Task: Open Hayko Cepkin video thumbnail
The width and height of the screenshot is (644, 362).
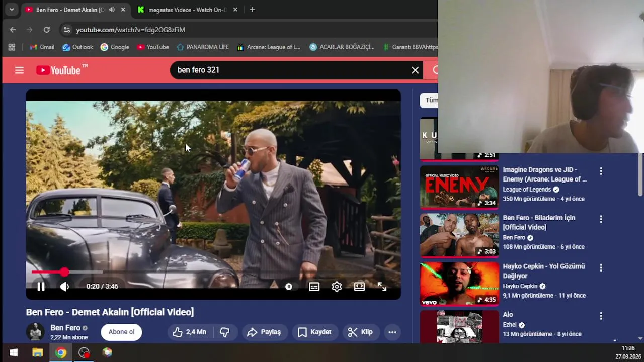Action: point(459,284)
